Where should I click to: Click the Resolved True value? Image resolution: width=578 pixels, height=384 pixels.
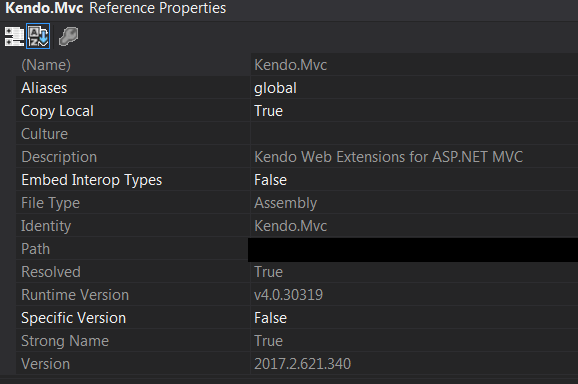pos(268,272)
